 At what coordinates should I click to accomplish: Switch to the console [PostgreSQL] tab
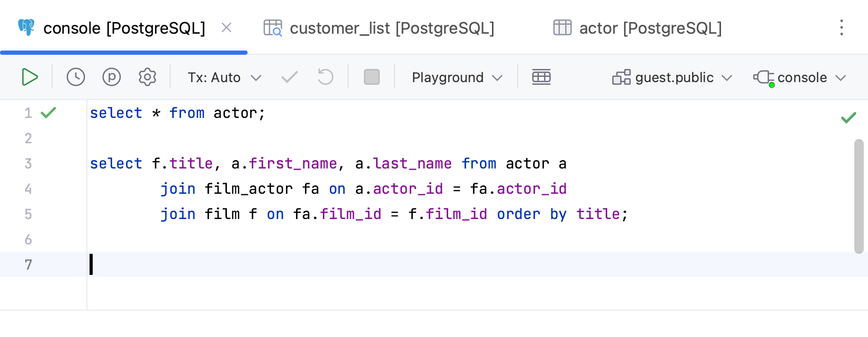coord(124,28)
